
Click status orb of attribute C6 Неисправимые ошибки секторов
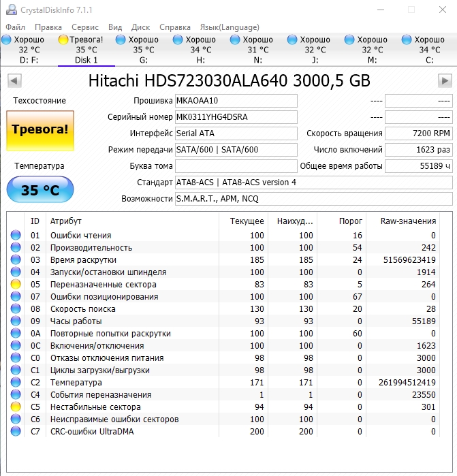point(16,419)
